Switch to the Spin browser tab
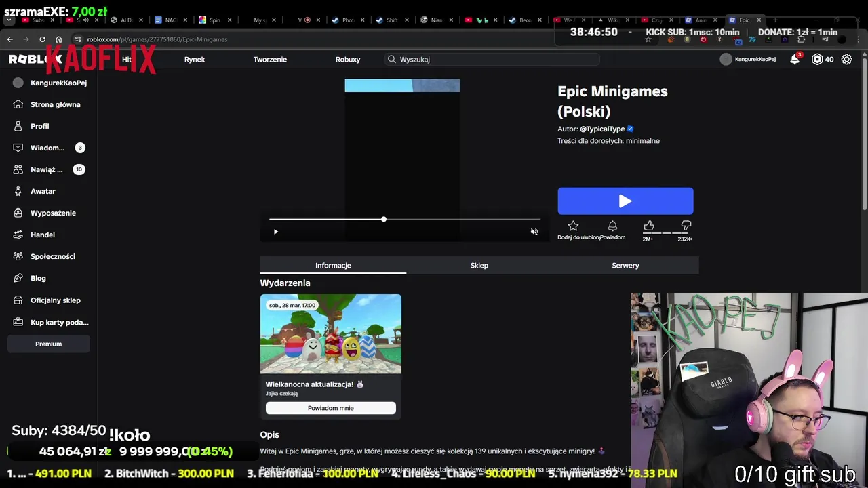The width and height of the screenshot is (868, 488). click(214, 20)
